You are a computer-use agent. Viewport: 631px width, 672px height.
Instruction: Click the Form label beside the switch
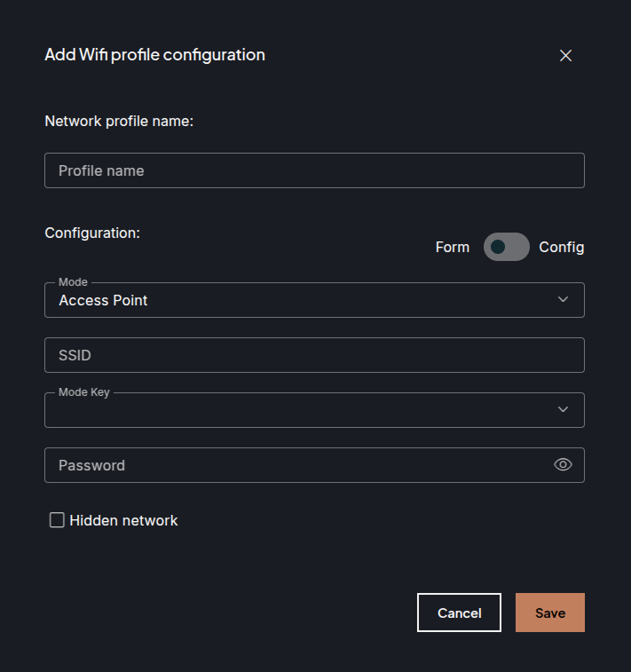[x=453, y=247]
